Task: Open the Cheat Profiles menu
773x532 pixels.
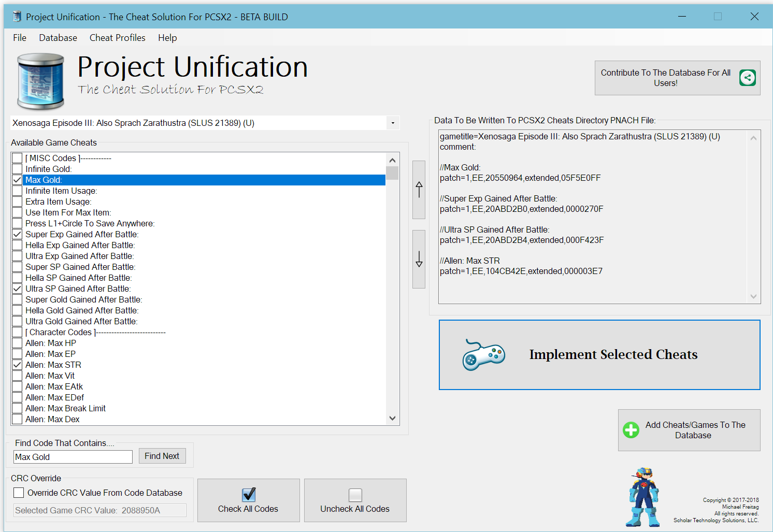Action: [117, 37]
